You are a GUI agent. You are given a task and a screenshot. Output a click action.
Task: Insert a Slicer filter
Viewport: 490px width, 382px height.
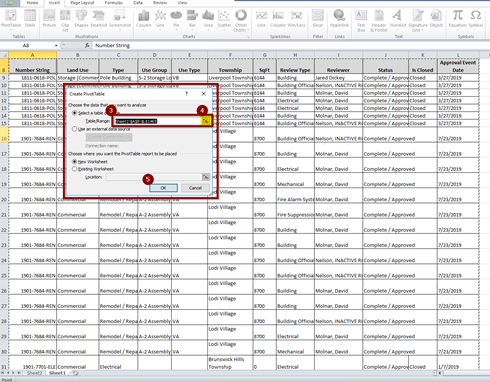pyautogui.click(x=318, y=19)
